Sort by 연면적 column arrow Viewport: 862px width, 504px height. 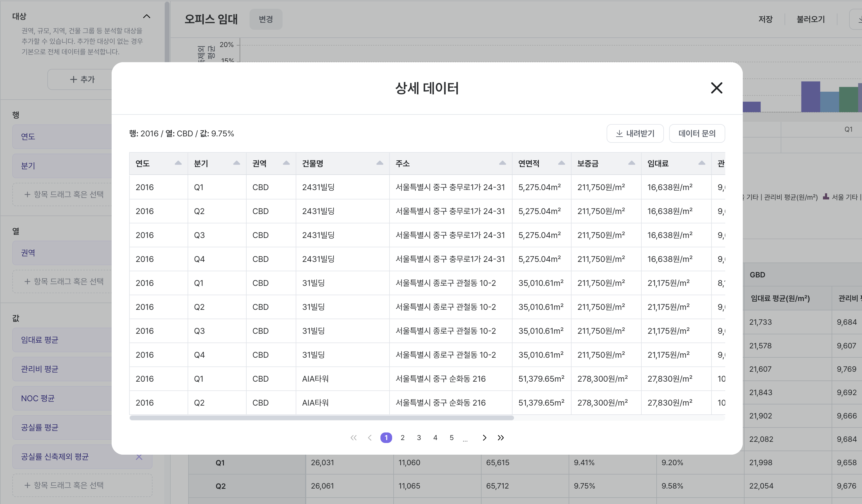[561, 163]
